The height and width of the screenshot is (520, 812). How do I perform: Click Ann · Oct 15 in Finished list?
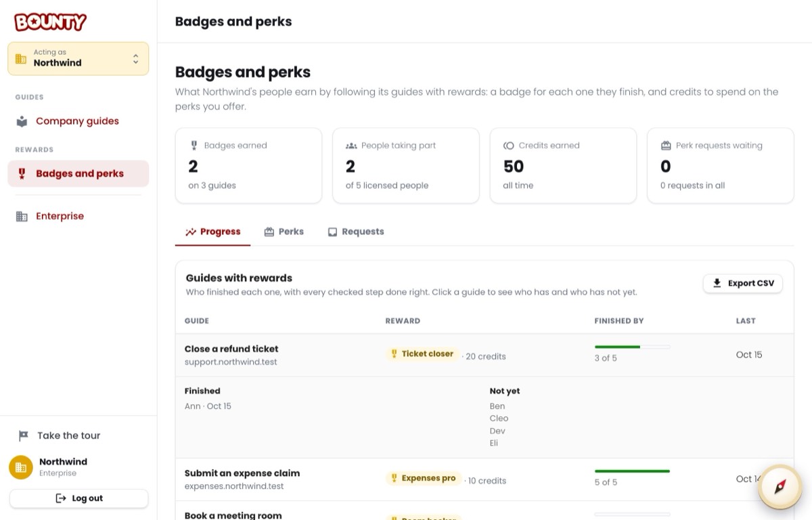point(208,406)
